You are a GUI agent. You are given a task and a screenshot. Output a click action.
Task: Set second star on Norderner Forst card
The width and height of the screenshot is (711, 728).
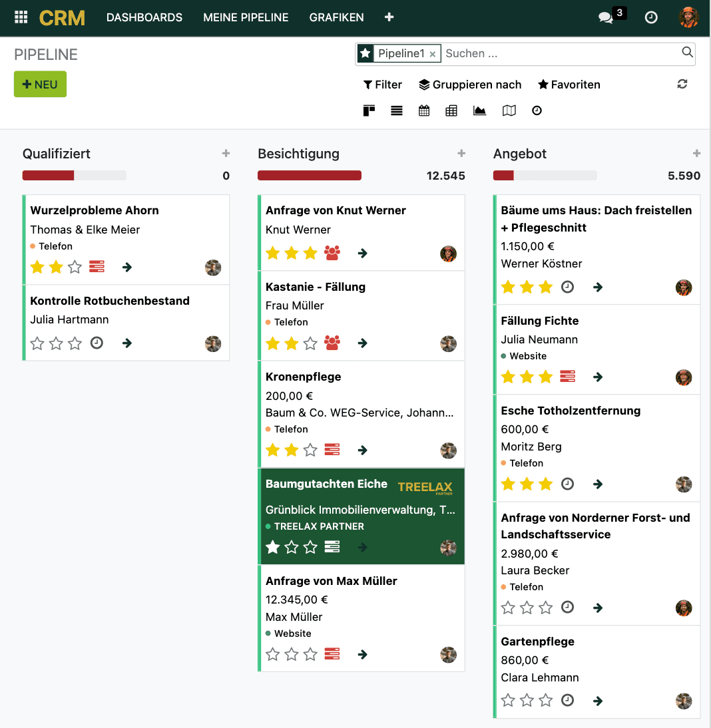pos(527,608)
